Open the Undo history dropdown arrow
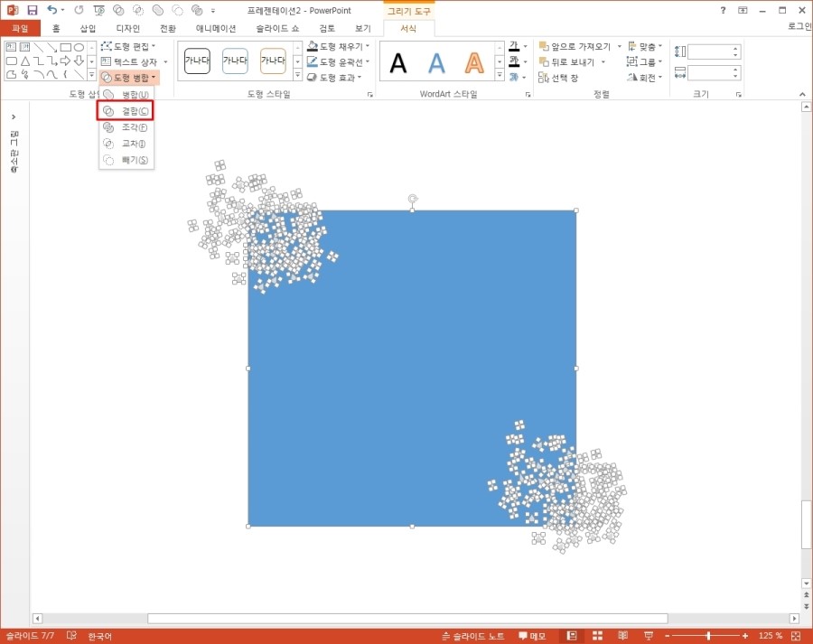The image size is (813, 644). 62,10
